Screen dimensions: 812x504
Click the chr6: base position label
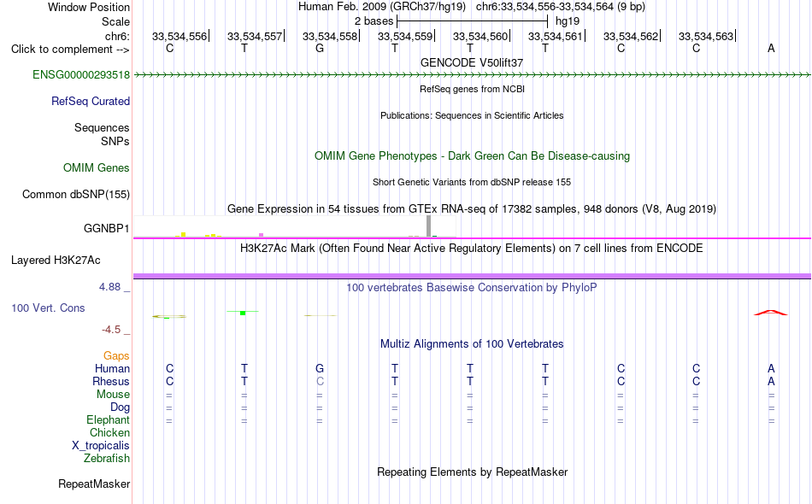(117, 36)
